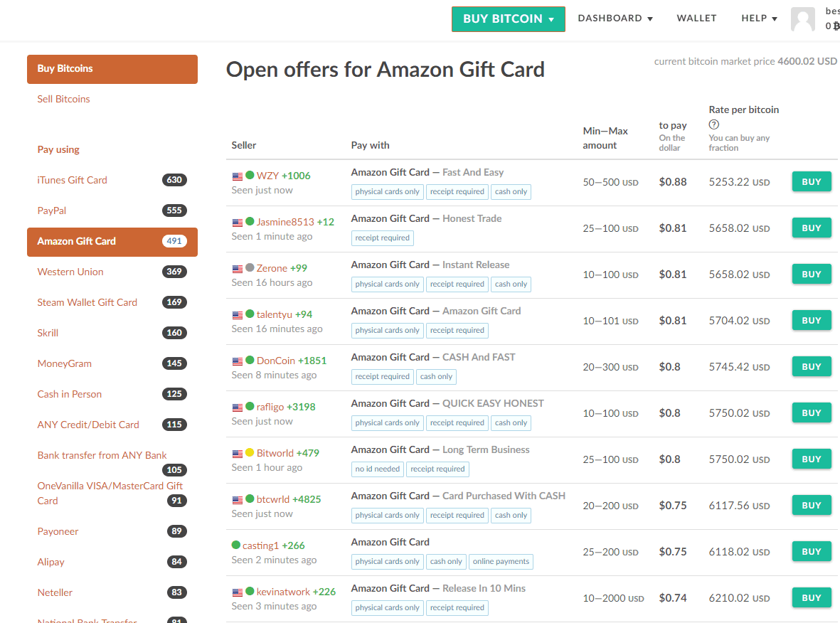
Task: Choose Steam Wallet Gift Card
Action: tap(87, 302)
